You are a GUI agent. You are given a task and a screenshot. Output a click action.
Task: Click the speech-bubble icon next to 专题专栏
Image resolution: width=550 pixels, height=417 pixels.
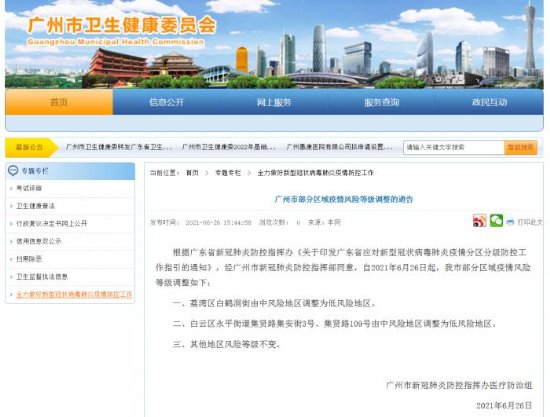tap(13, 171)
